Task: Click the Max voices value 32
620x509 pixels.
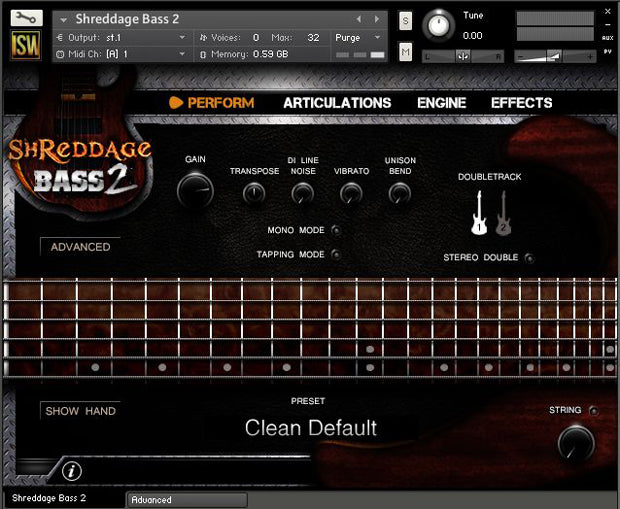Action: tap(313, 38)
